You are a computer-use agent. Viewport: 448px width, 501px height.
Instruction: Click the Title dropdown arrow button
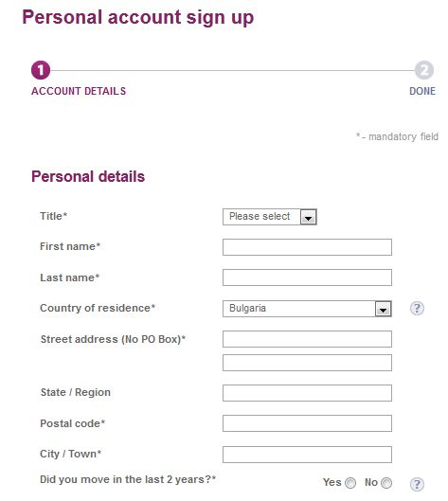pos(309,217)
